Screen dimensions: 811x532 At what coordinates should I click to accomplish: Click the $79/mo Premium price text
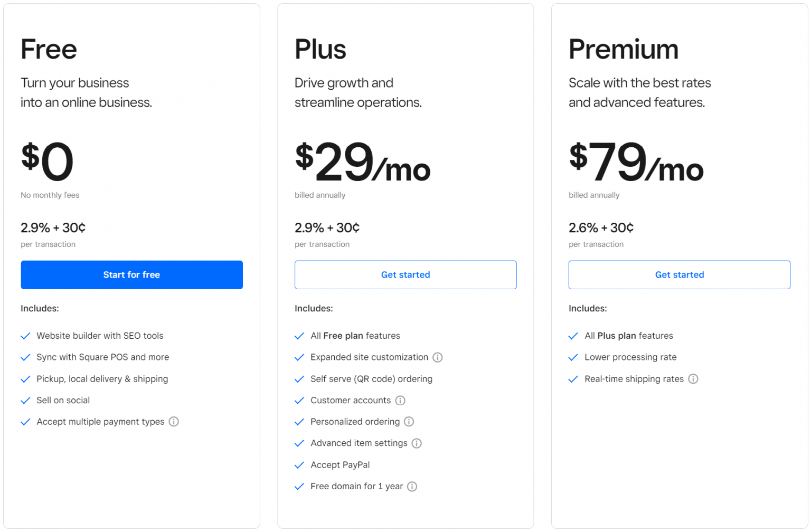point(635,164)
